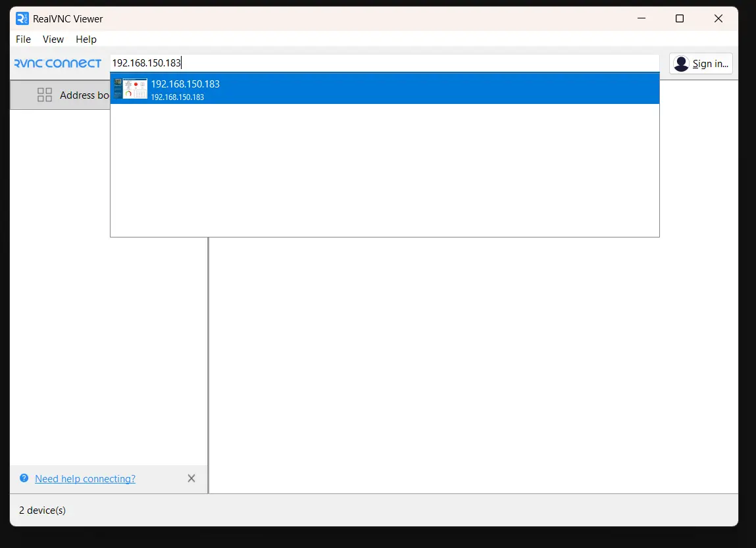Click the maximize button of RealVNC Viewer
Viewport: 756px width, 548px height.
coord(680,18)
